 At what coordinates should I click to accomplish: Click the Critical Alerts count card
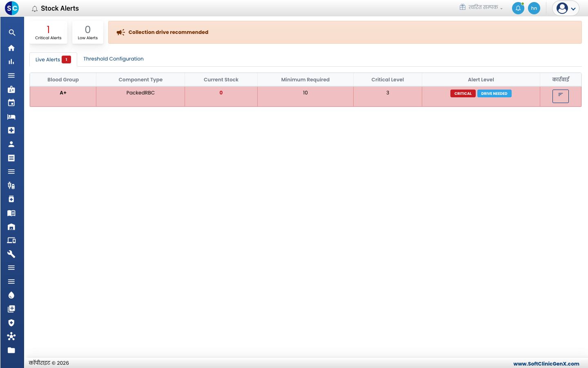[48, 32]
